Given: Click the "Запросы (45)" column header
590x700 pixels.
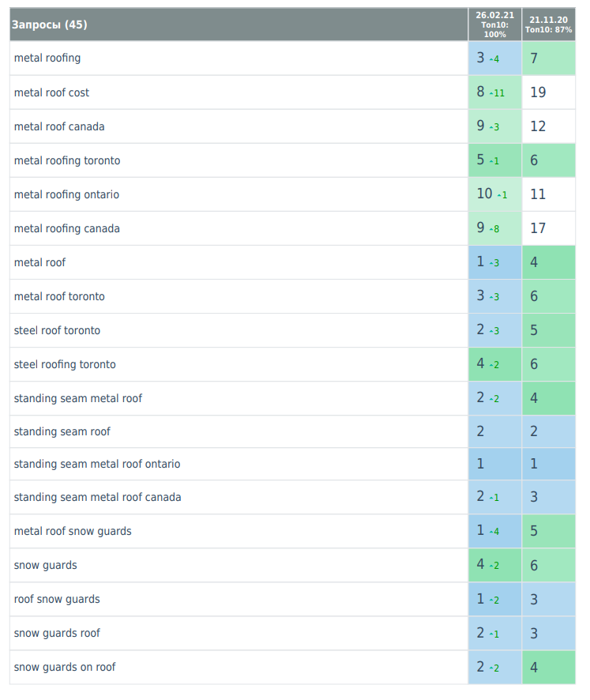Looking at the screenshot, I should tap(49, 24).
